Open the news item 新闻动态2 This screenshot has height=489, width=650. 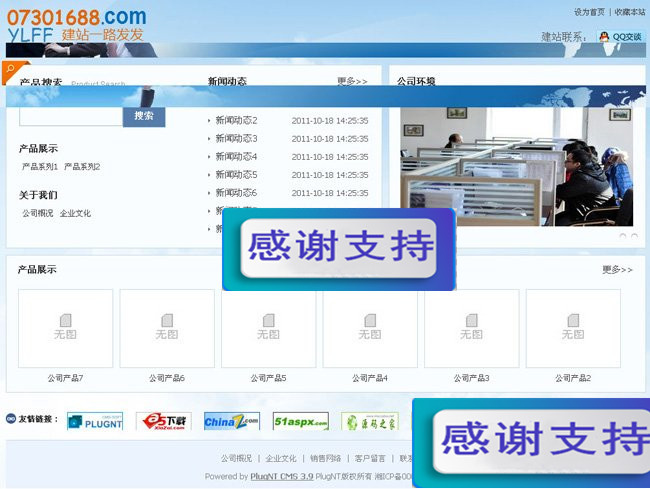236,120
